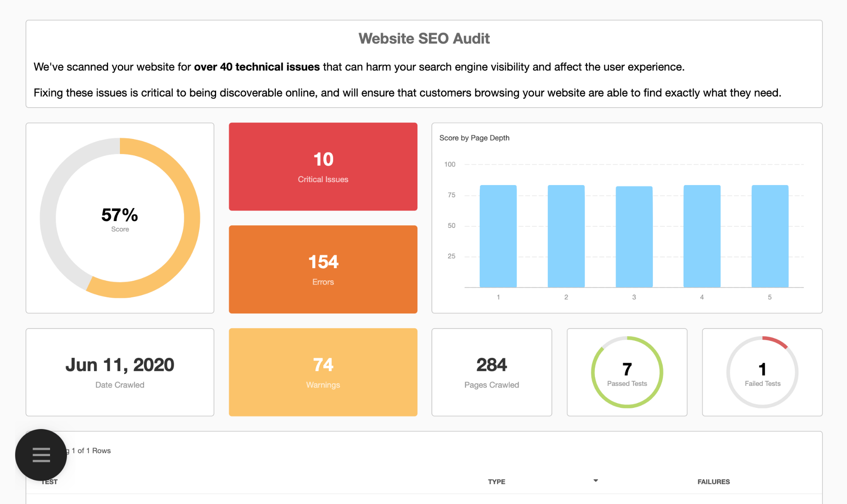The width and height of the screenshot is (847, 504).
Task: Click the Passed Tests circular gauge
Action: click(627, 372)
